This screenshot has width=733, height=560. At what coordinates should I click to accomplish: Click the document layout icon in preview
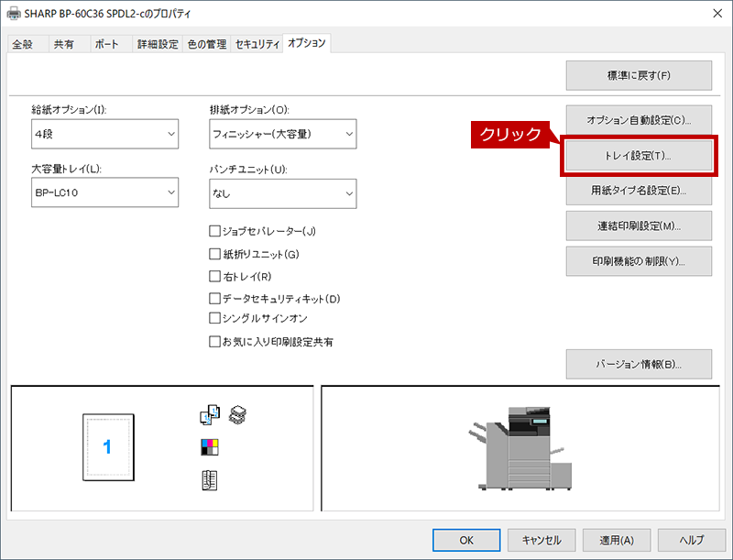tap(210, 479)
